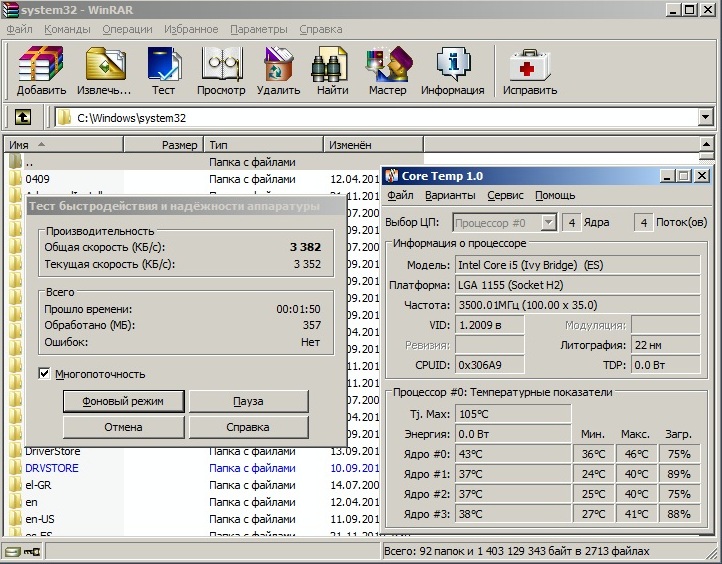Click the Intel Core i5 (Ivy Bridge) model value

[577, 265]
